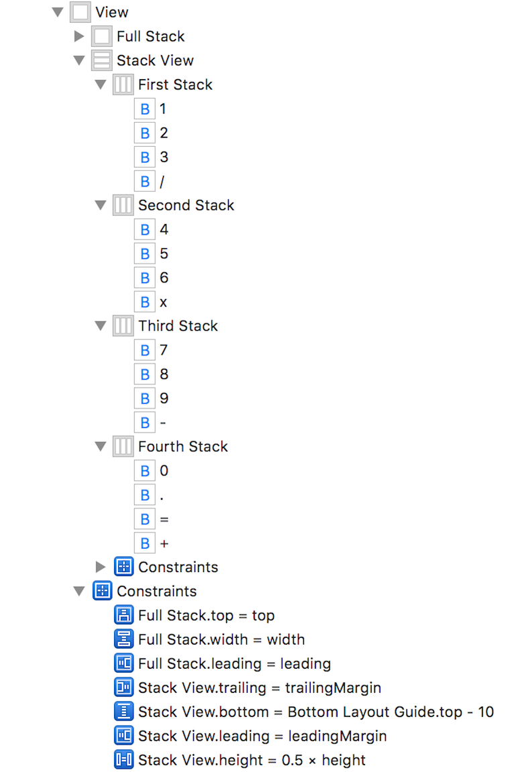This screenshot has width=532, height=772.
Task: Click the constraint icon for Stack View.height
Action: coord(124,760)
